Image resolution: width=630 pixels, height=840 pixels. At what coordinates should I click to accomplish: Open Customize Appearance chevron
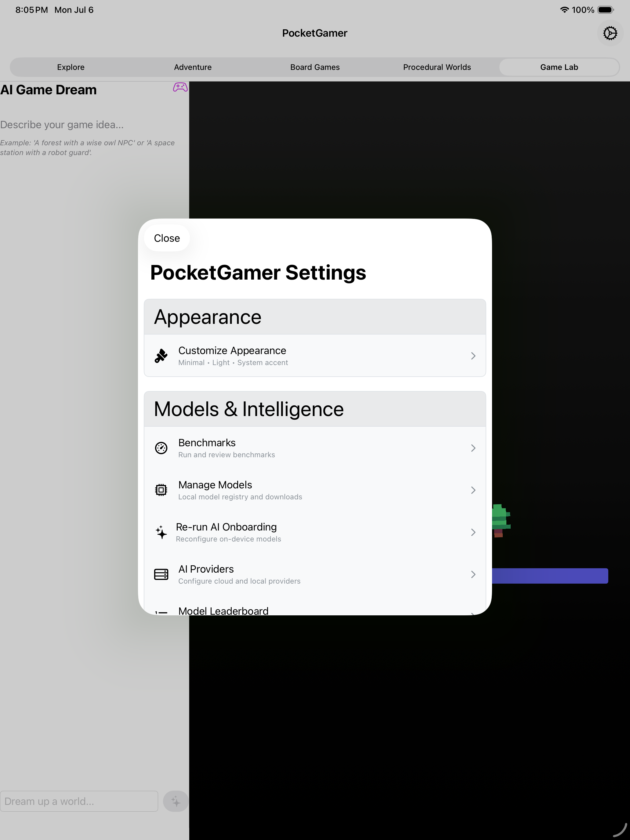(473, 356)
